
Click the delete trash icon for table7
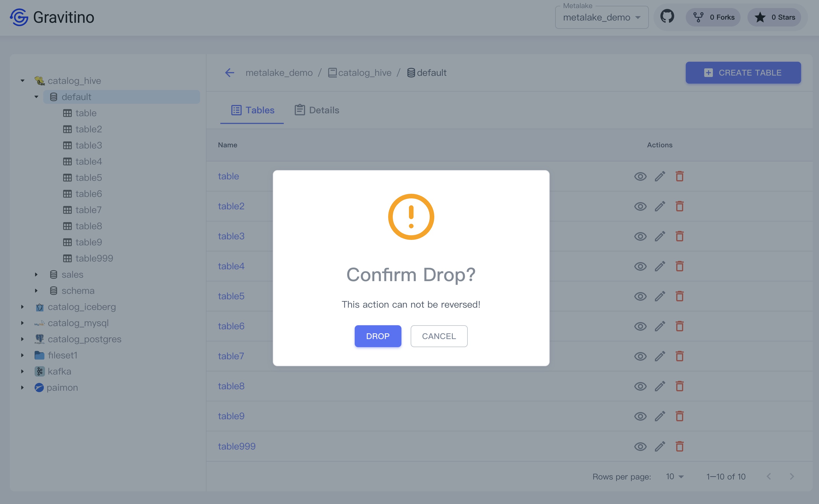coord(679,356)
